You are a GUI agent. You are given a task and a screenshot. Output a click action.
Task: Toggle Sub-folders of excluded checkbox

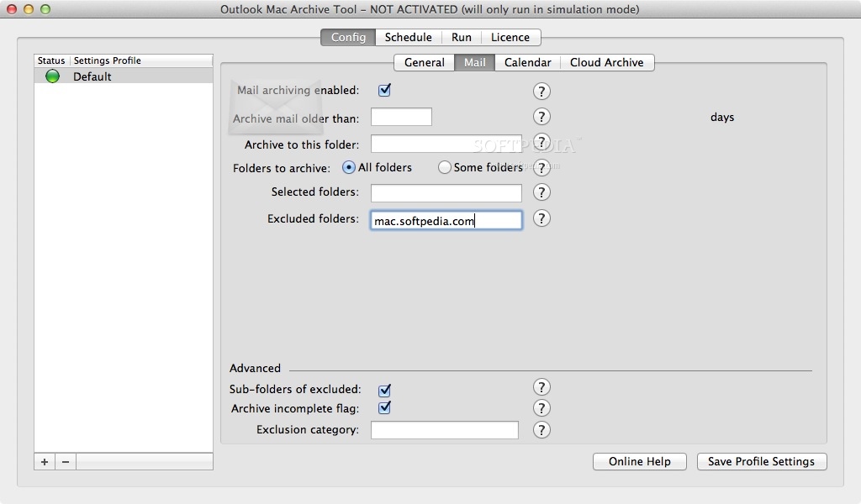click(x=384, y=390)
